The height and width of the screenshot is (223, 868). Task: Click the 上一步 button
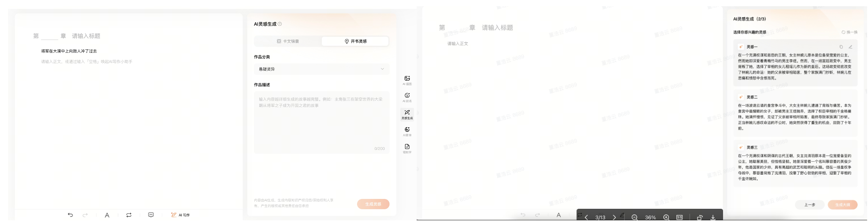pyautogui.click(x=809, y=205)
